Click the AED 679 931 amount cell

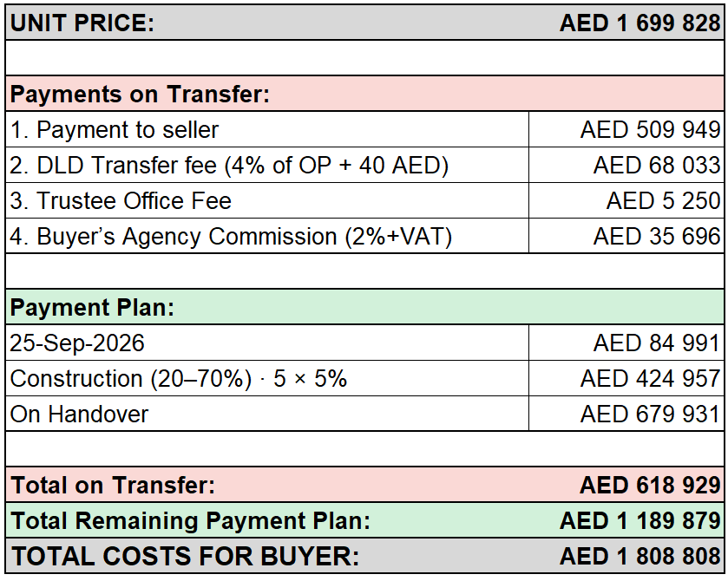[626, 414]
